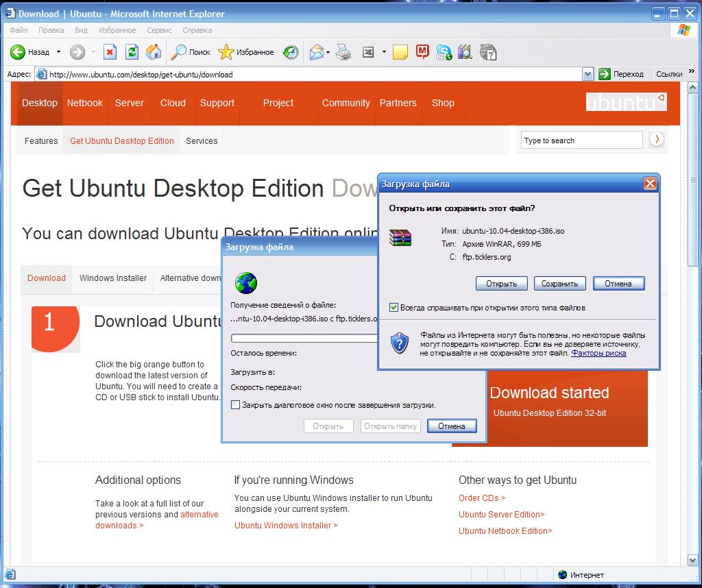Open the Mail envelope icon

(317, 52)
